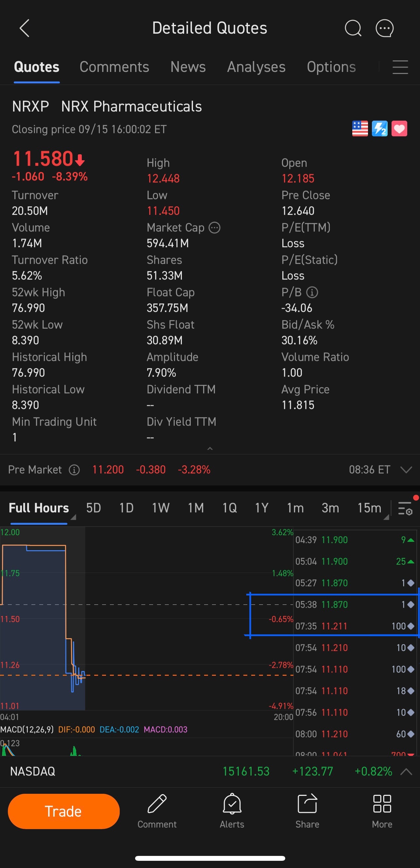Open chart settings icon

[405, 508]
